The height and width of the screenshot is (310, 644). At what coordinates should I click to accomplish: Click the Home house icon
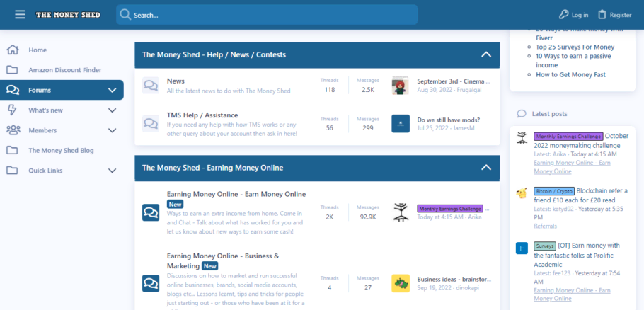(13, 50)
